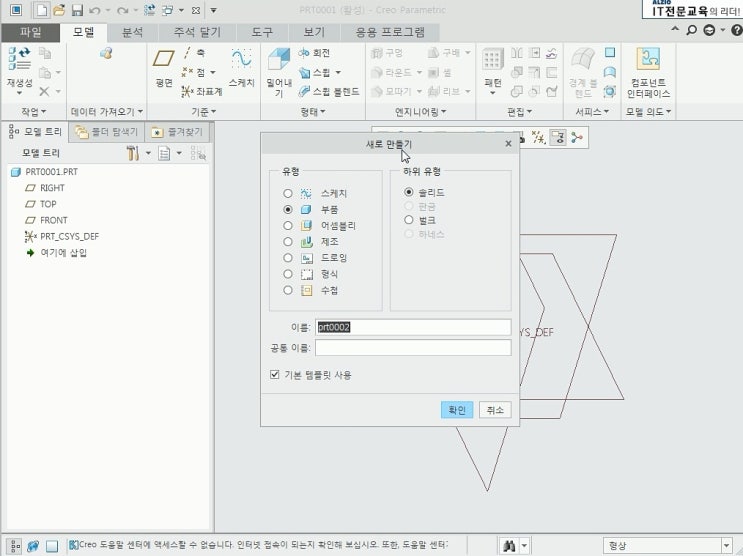
Task: Select the Bulk (벌크) sub-type radio button
Action: click(x=408, y=220)
